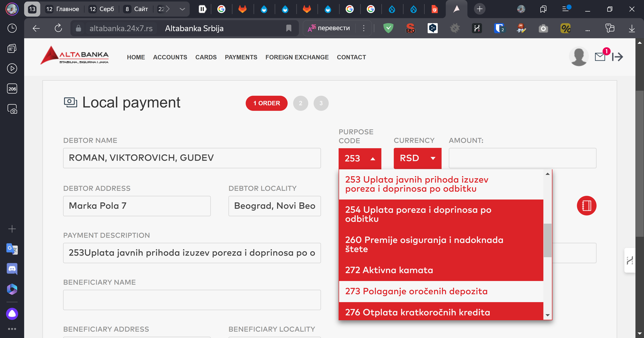Open ACCOUNTS menu
Screen dimensions: 644x338
point(170,57)
